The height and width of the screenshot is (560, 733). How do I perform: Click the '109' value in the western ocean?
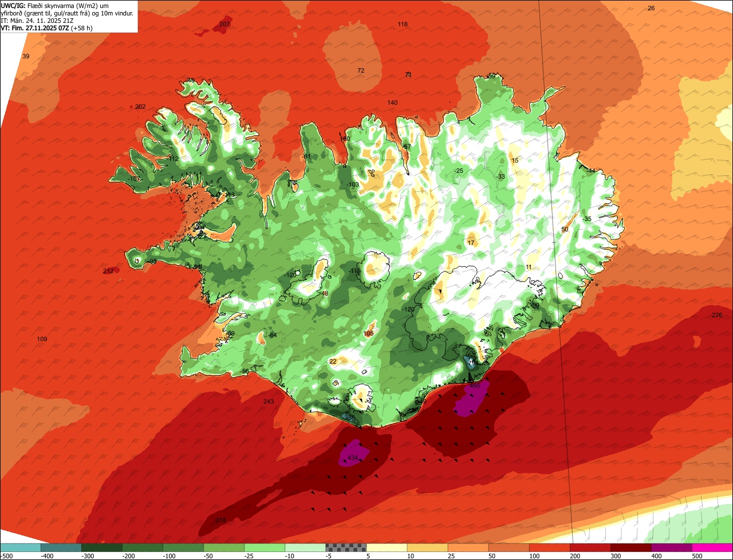tap(42, 340)
